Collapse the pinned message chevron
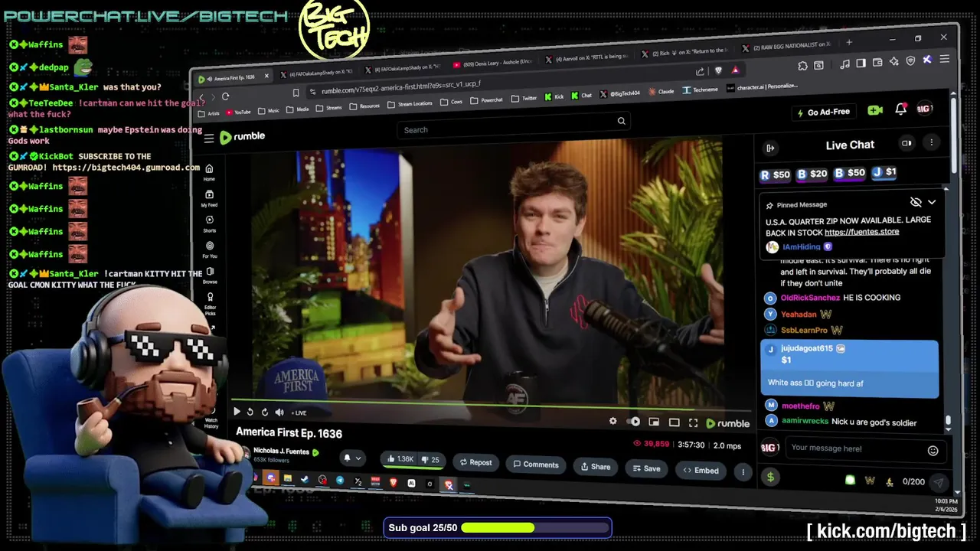The image size is (980, 551). click(932, 202)
